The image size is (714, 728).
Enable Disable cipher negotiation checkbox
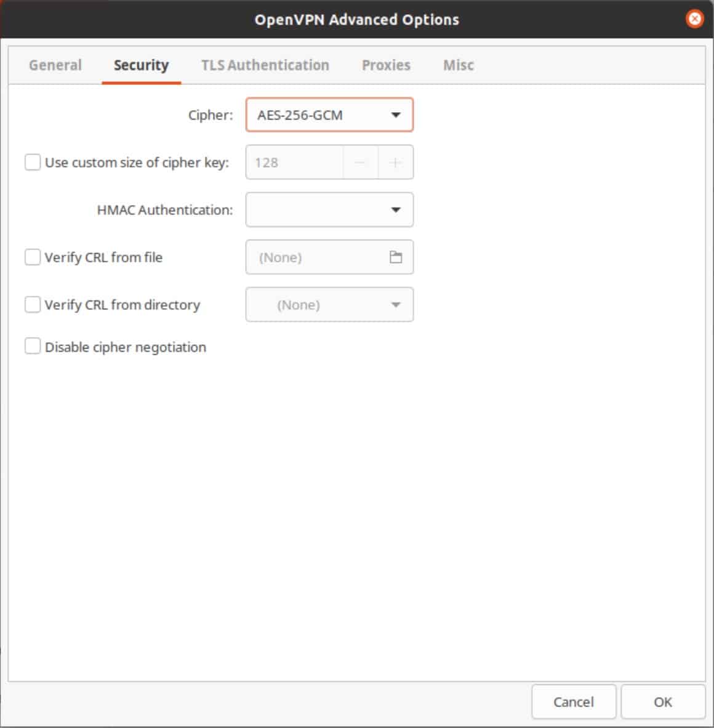33,346
